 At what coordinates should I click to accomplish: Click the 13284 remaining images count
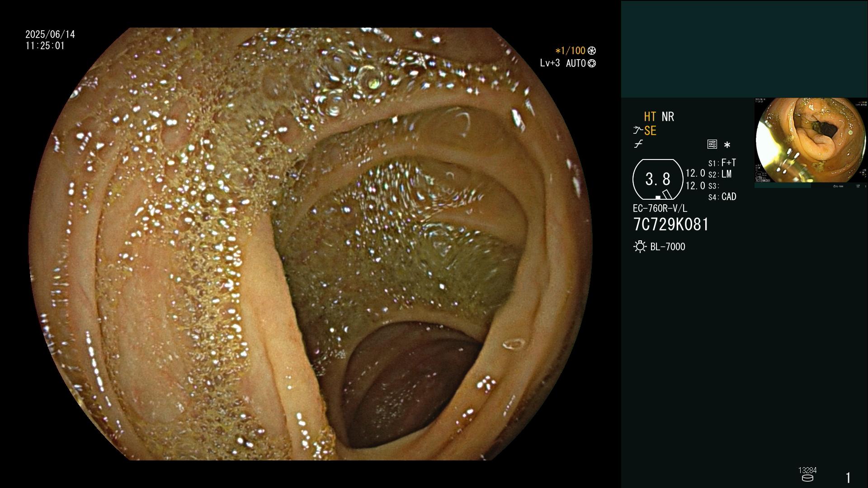pos(807,470)
